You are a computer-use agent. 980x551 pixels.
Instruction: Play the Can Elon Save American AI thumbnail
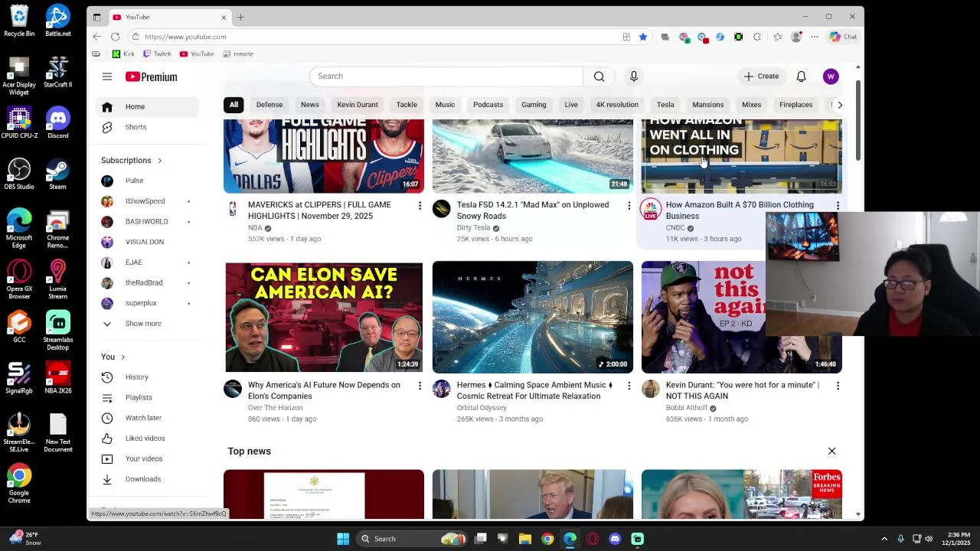point(324,317)
